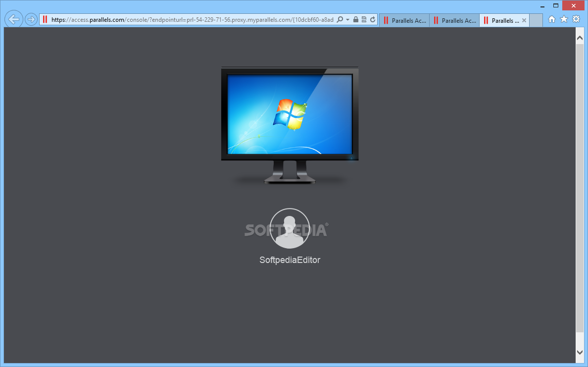
Task: Switch to the second Parallels Ac... tab
Action: [454, 21]
